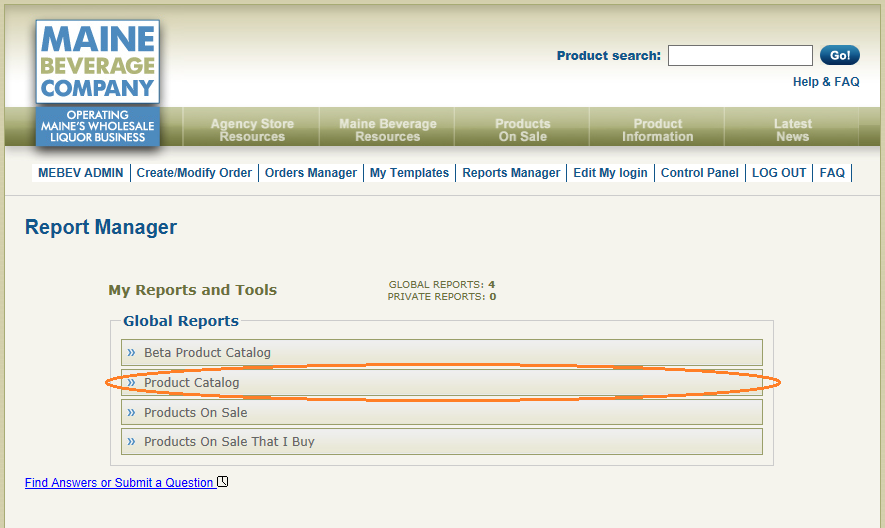885x528 pixels.
Task: Click the Maine Beverage Company logo
Action: 98,62
